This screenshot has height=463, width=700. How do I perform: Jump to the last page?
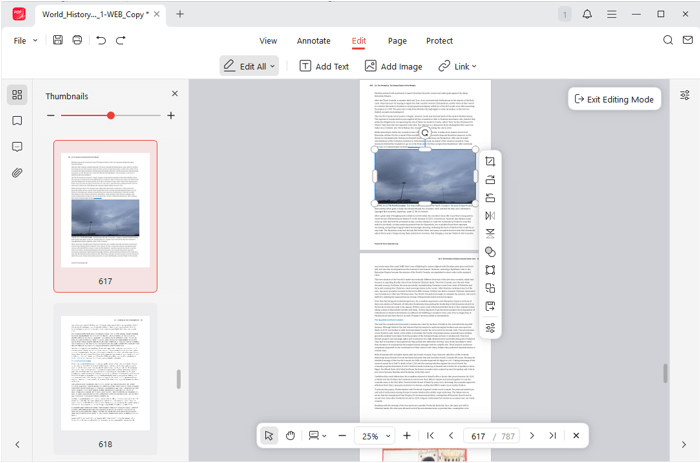point(553,436)
